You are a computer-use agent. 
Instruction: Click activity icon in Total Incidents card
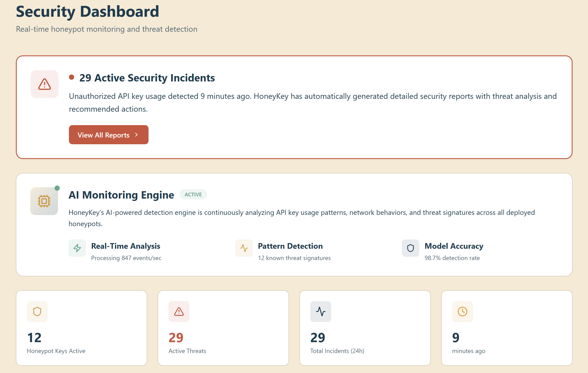[x=321, y=312]
